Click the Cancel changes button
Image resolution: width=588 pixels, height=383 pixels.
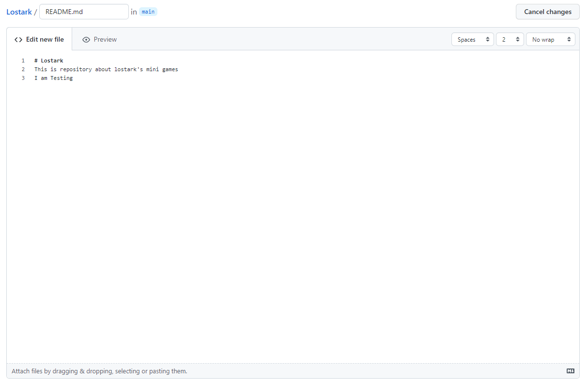tap(548, 12)
